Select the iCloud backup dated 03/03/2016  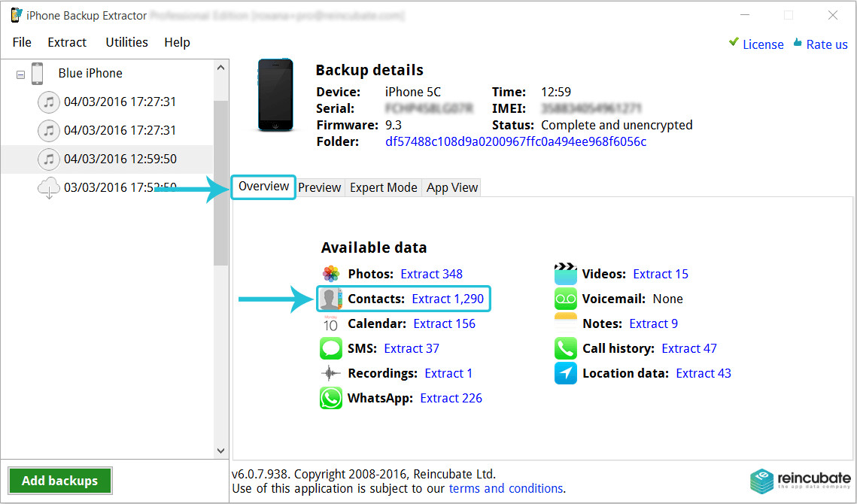(120, 187)
